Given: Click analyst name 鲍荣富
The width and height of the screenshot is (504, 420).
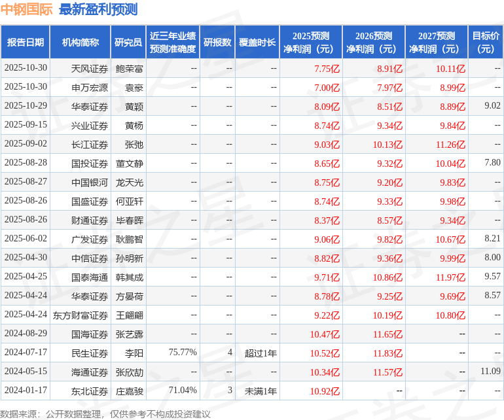Looking at the screenshot, I should tap(129, 69).
